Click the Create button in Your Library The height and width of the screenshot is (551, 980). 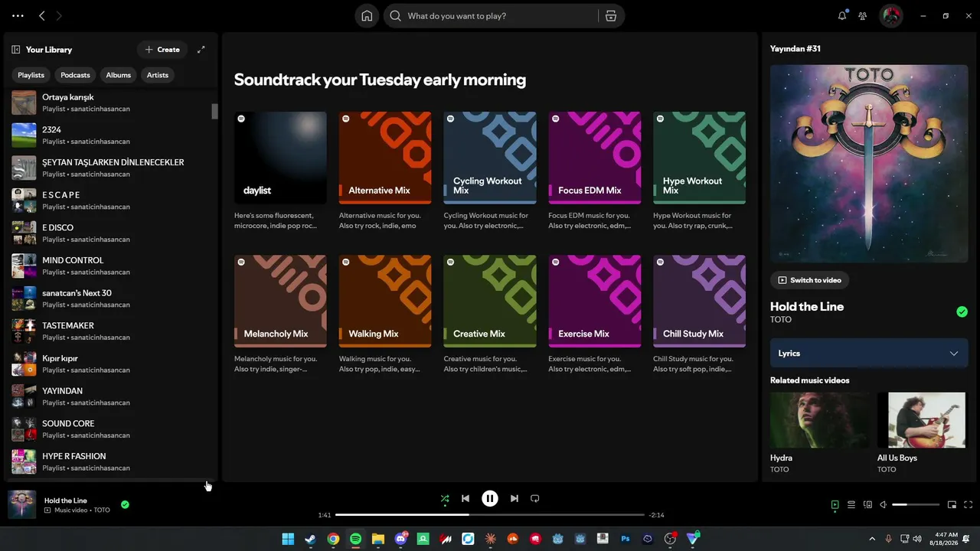pyautogui.click(x=162, y=50)
